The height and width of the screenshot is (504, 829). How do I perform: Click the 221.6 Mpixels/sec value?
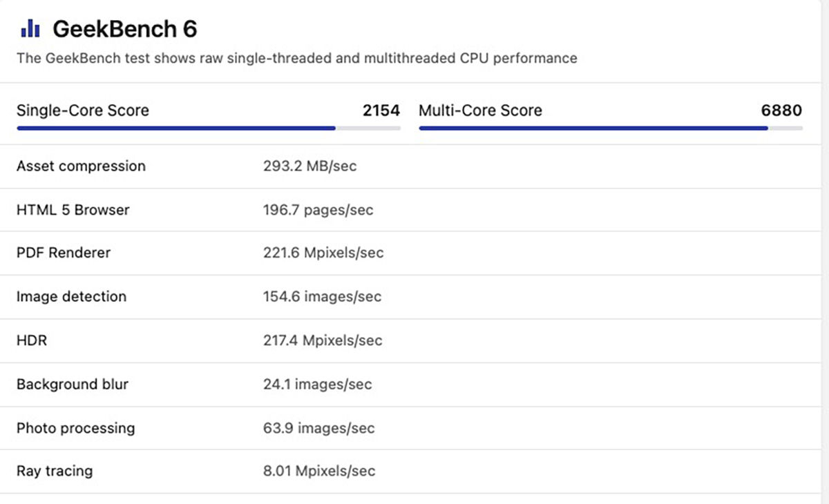pyautogui.click(x=323, y=253)
